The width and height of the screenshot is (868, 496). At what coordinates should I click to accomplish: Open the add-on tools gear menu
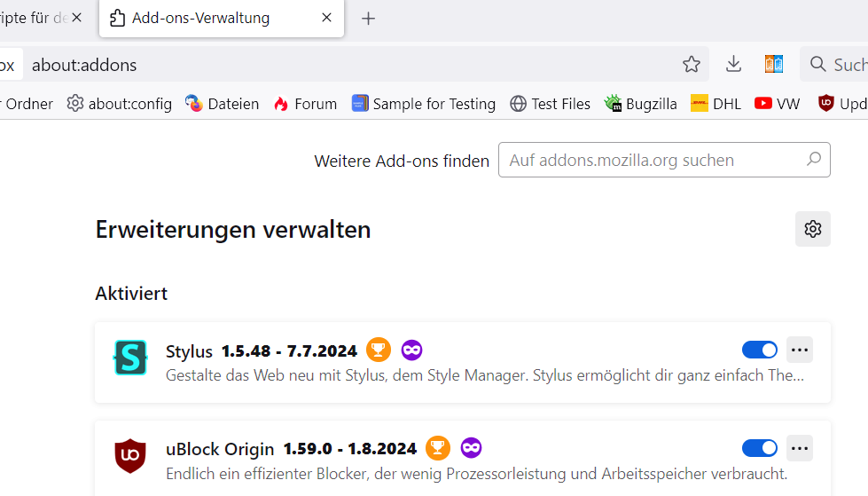tap(812, 229)
